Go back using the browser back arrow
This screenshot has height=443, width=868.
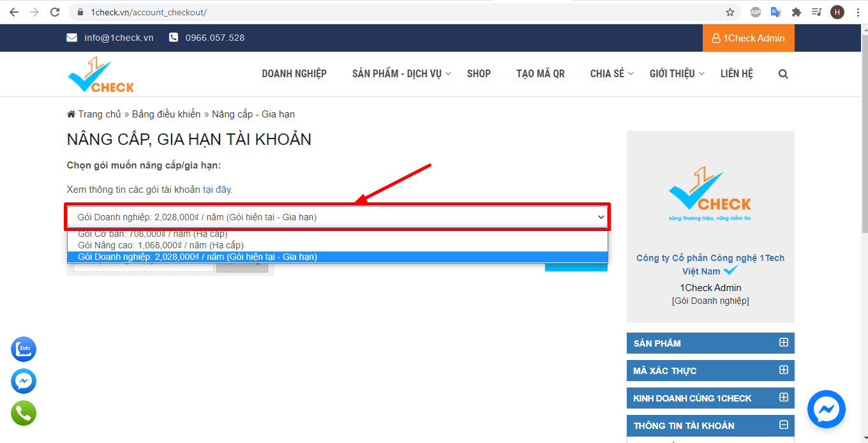14,12
